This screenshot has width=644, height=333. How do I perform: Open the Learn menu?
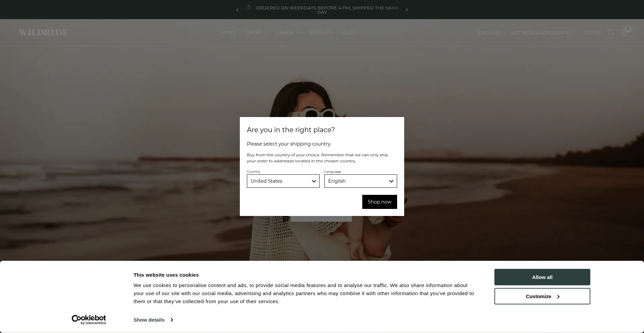point(287,33)
